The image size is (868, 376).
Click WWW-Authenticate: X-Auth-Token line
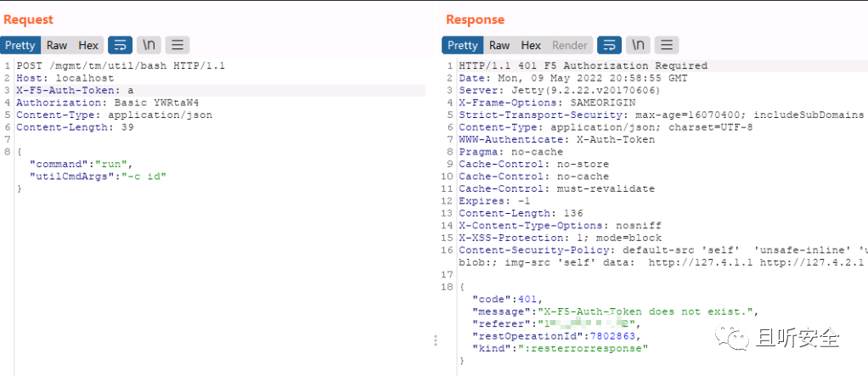tap(556, 140)
